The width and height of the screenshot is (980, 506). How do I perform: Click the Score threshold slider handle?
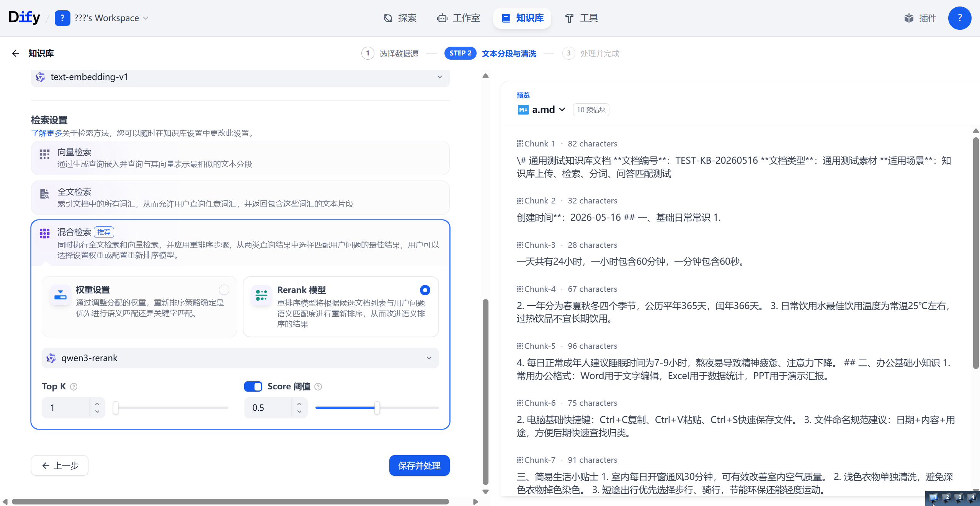point(377,408)
